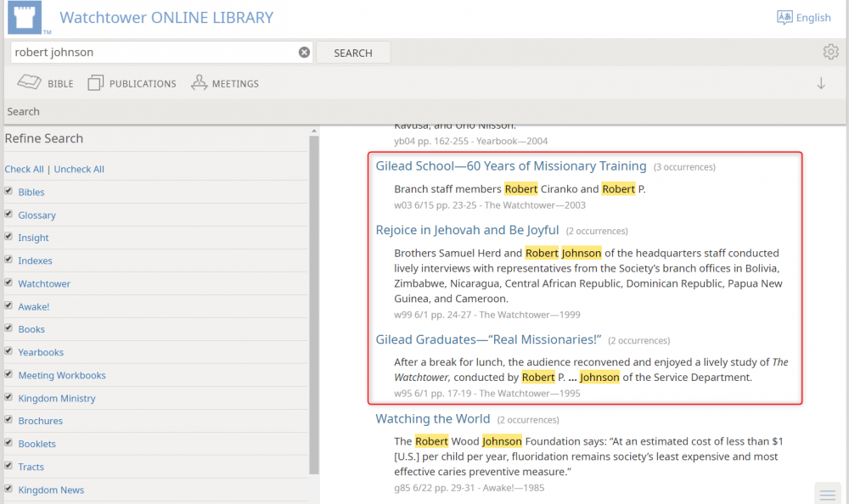The height and width of the screenshot is (504, 849).
Task: Open the Publications section icon
Action: [95, 83]
